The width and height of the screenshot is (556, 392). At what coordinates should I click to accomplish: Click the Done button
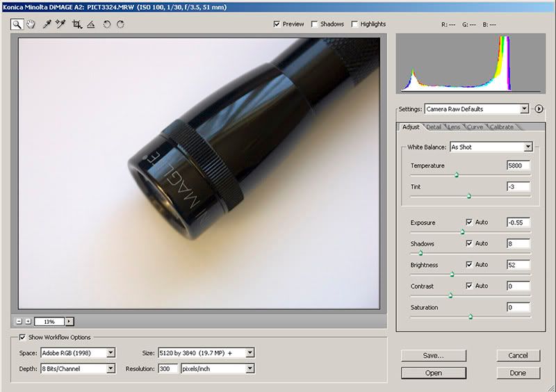[x=518, y=373]
